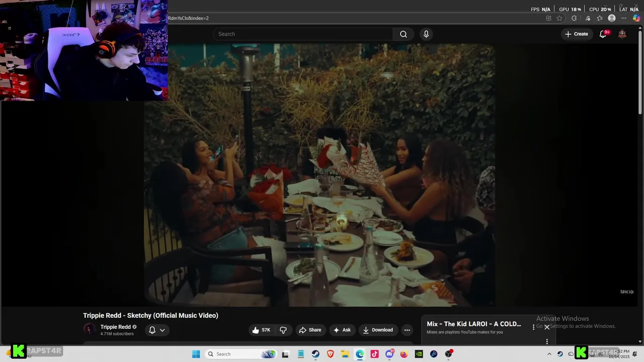Open Steam from the taskbar

[315, 354]
